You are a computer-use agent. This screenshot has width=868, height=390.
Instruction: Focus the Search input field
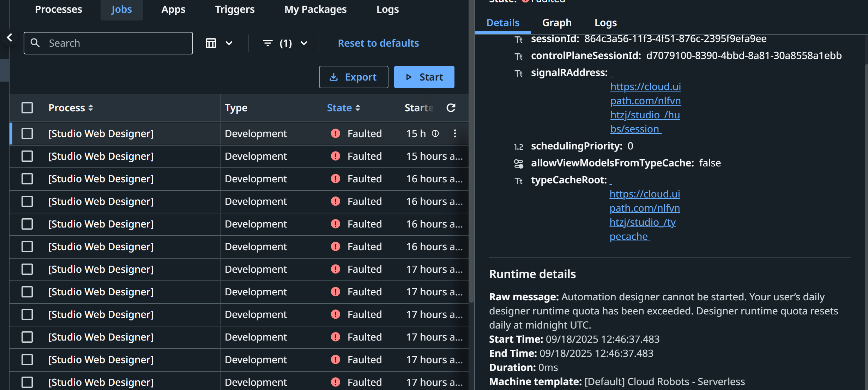click(116, 43)
